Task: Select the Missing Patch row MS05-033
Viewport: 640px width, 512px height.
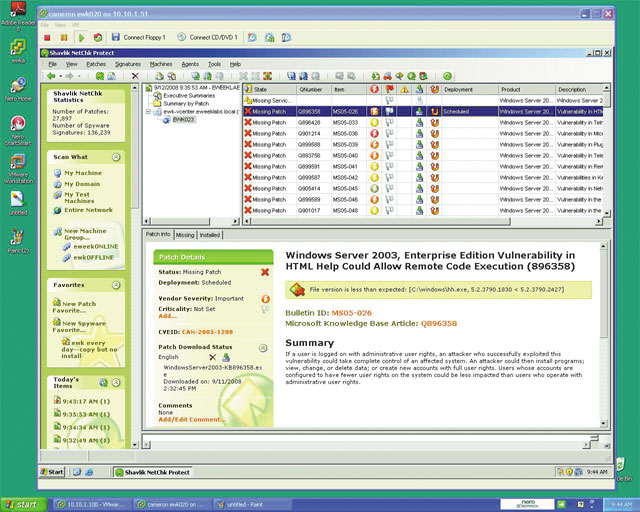Action: pyautogui.click(x=423, y=122)
